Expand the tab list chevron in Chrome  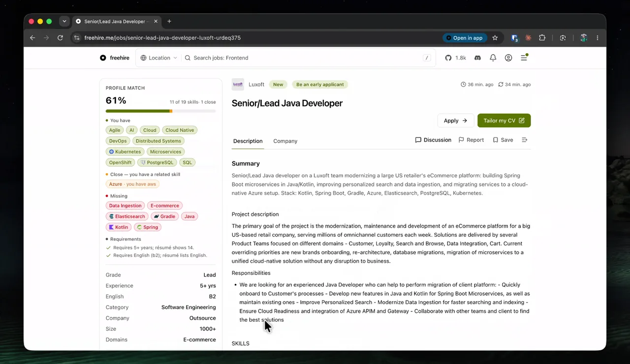coord(64,22)
